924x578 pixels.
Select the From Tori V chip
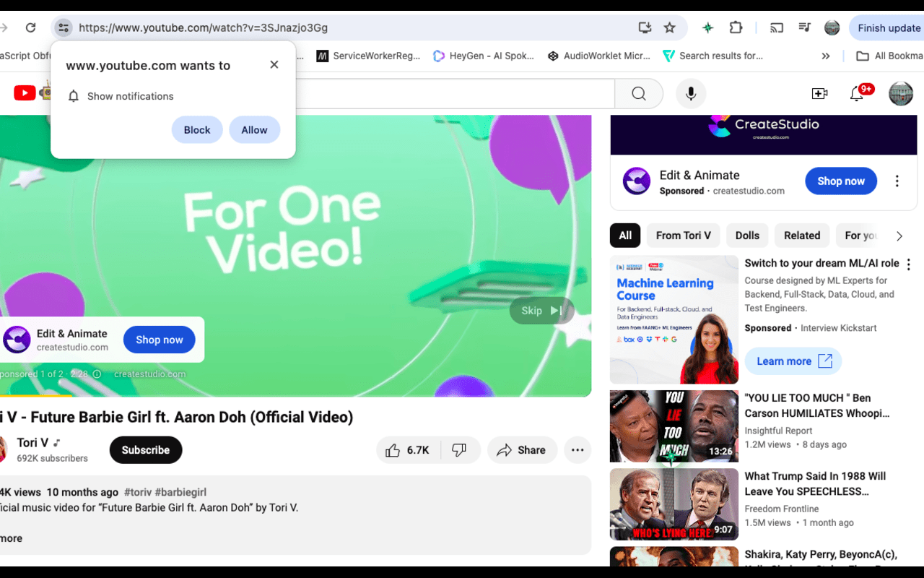[x=683, y=236]
